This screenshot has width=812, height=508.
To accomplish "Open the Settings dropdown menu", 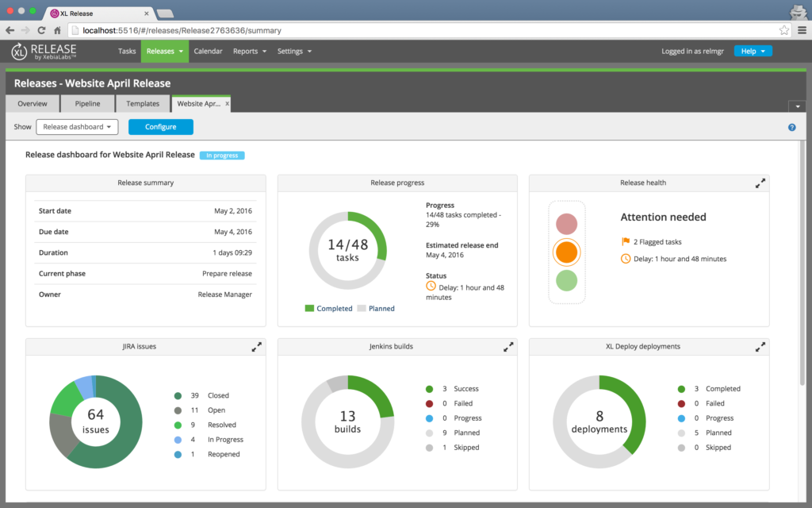I will pos(294,51).
